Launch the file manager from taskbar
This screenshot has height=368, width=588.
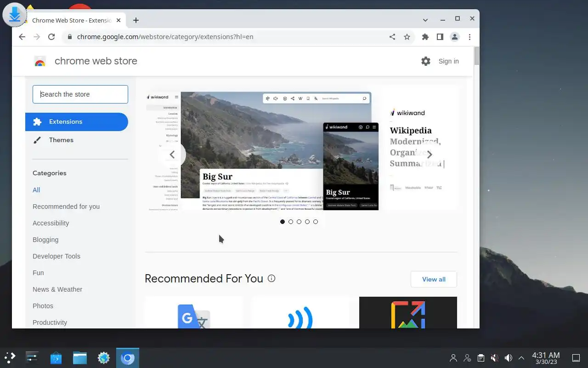point(80,357)
